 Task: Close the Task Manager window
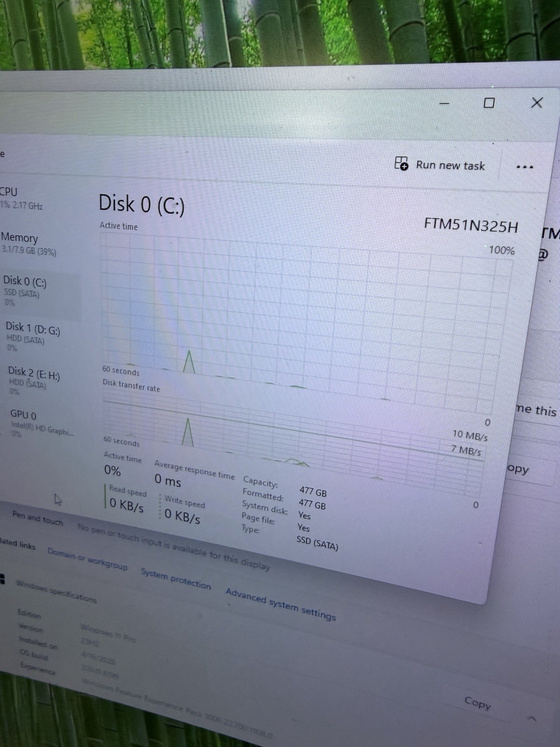tap(537, 102)
